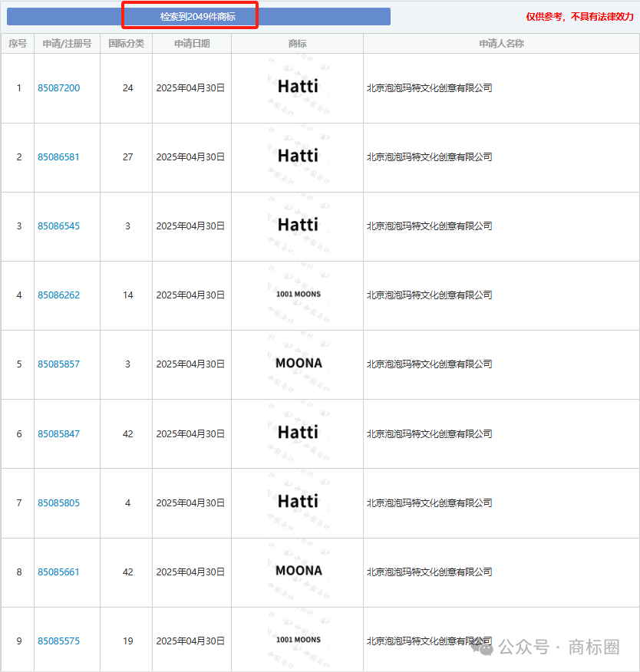This screenshot has width=640, height=672.
Task: Click the 商标 column header
Action: coord(297,43)
